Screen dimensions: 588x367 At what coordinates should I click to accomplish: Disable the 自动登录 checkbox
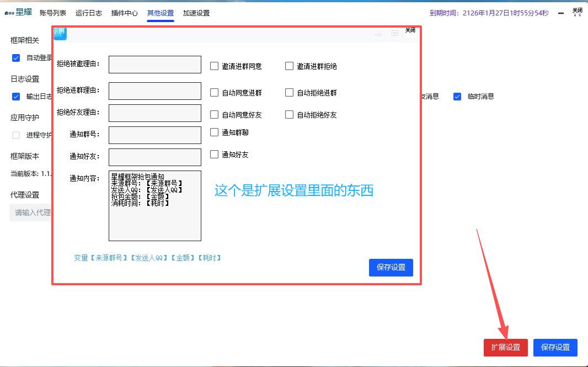coord(15,57)
